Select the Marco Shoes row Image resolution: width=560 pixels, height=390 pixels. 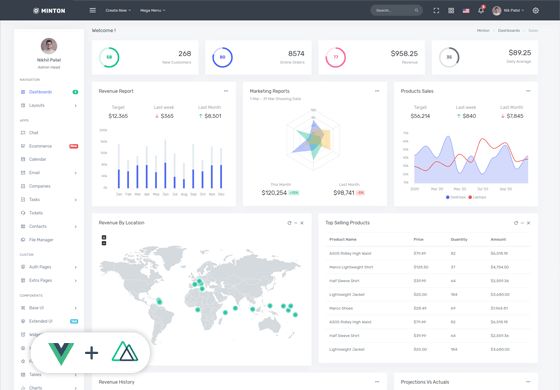pos(428,308)
